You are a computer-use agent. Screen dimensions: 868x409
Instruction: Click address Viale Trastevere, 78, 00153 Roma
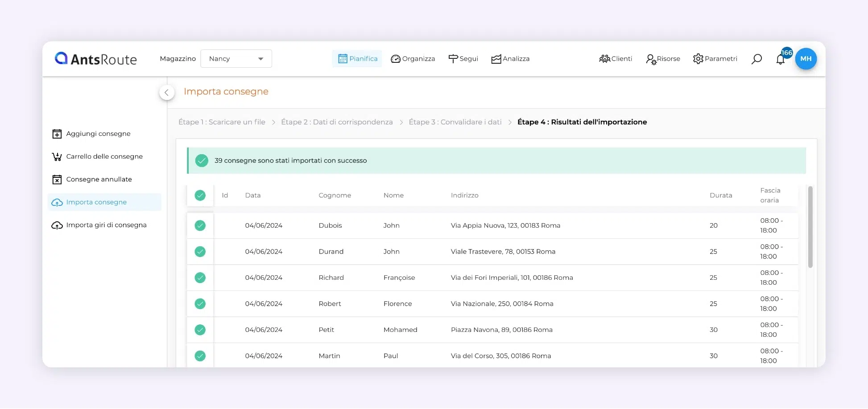[x=503, y=252]
